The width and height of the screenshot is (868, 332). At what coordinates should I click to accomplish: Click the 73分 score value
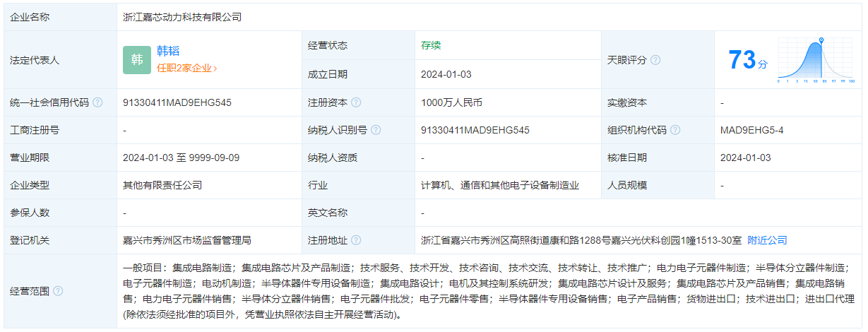tap(747, 60)
